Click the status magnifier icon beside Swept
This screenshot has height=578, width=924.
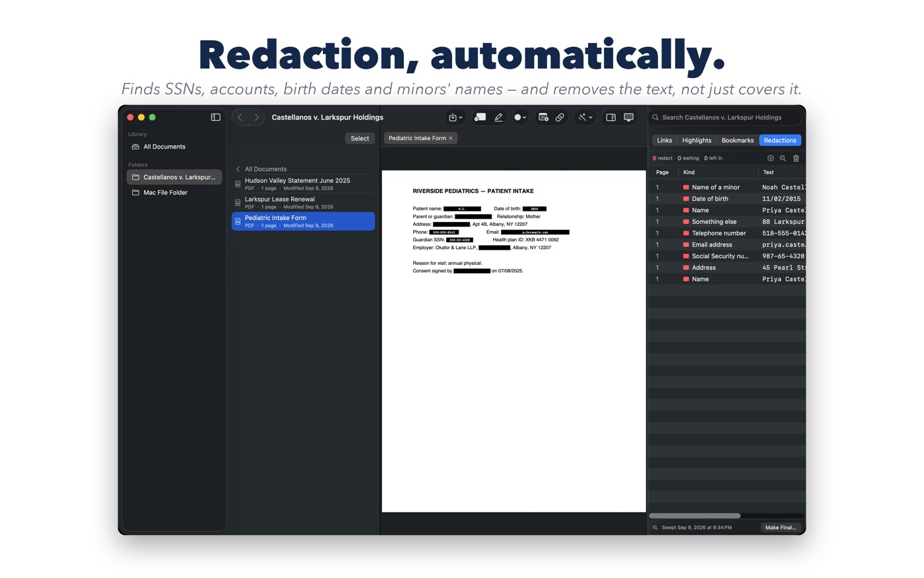point(655,528)
